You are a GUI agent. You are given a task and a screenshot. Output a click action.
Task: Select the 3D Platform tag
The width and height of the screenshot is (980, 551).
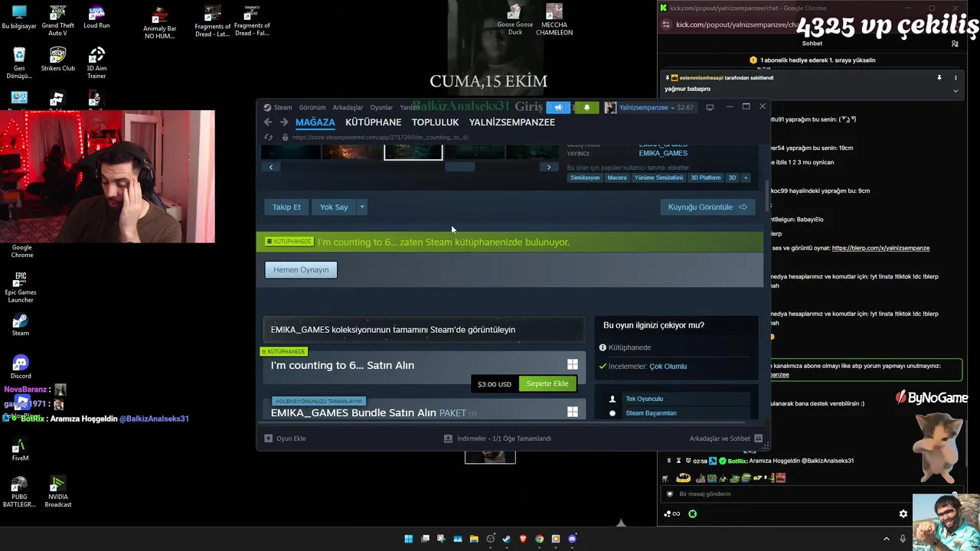[x=706, y=178]
